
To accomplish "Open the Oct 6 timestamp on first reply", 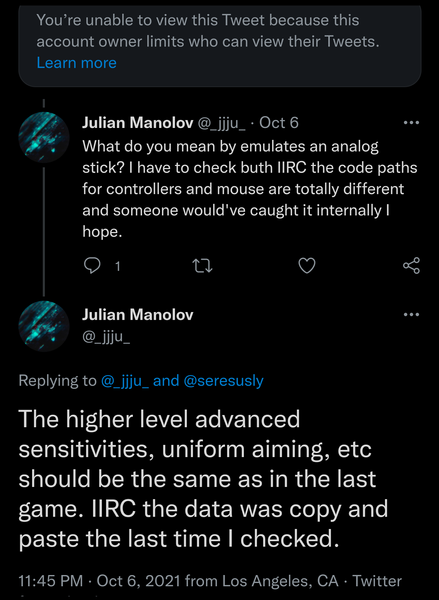I will coord(279,123).
